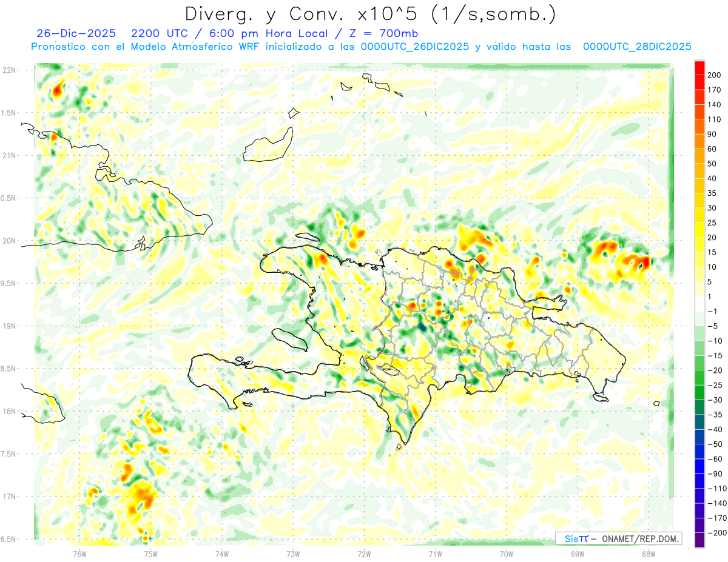Click the '73W' longitude label

click(293, 554)
